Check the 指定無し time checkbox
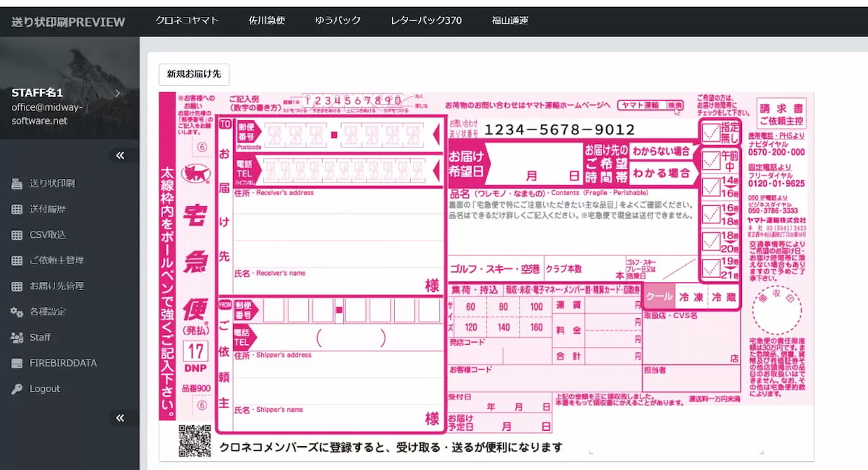 (x=711, y=132)
